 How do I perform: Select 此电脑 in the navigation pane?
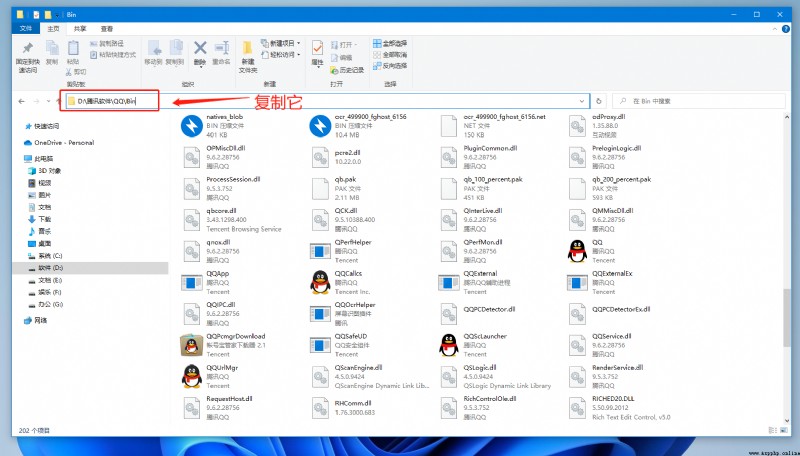tap(39, 159)
